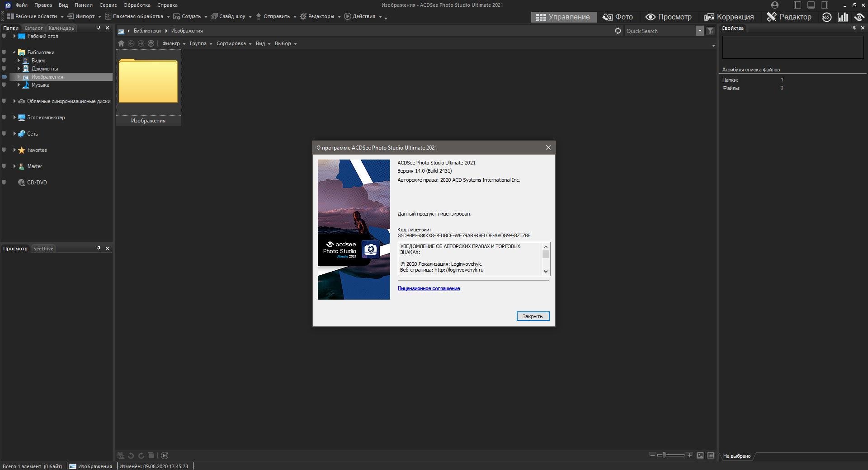Click the Закрыть button in About dialog
Screen dimensions: 868x470
(x=533, y=316)
